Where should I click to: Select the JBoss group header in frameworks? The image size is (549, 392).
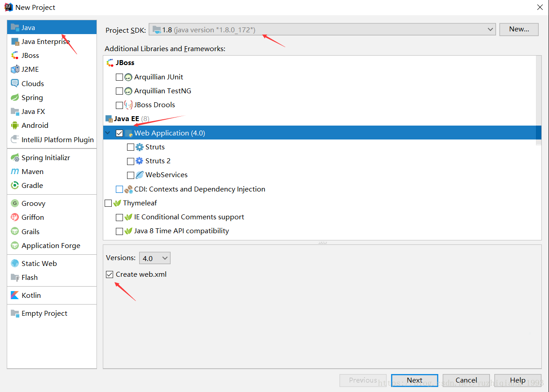pos(120,63)
